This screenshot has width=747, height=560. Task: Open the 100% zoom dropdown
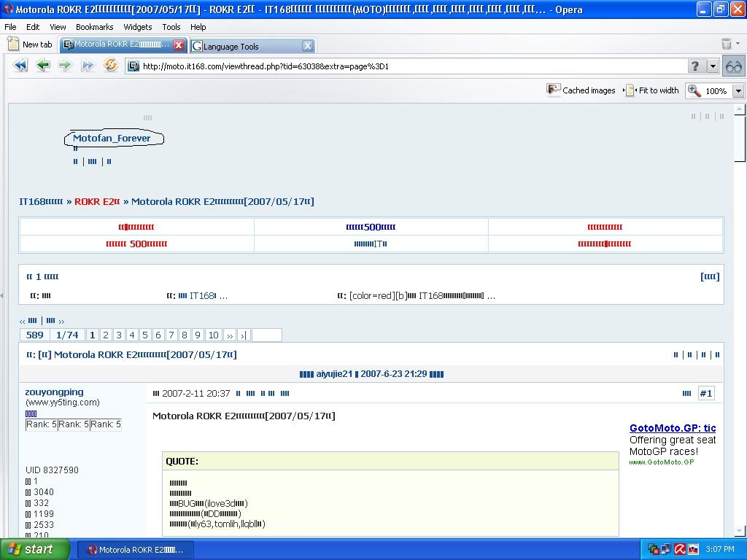coord(738,90)
